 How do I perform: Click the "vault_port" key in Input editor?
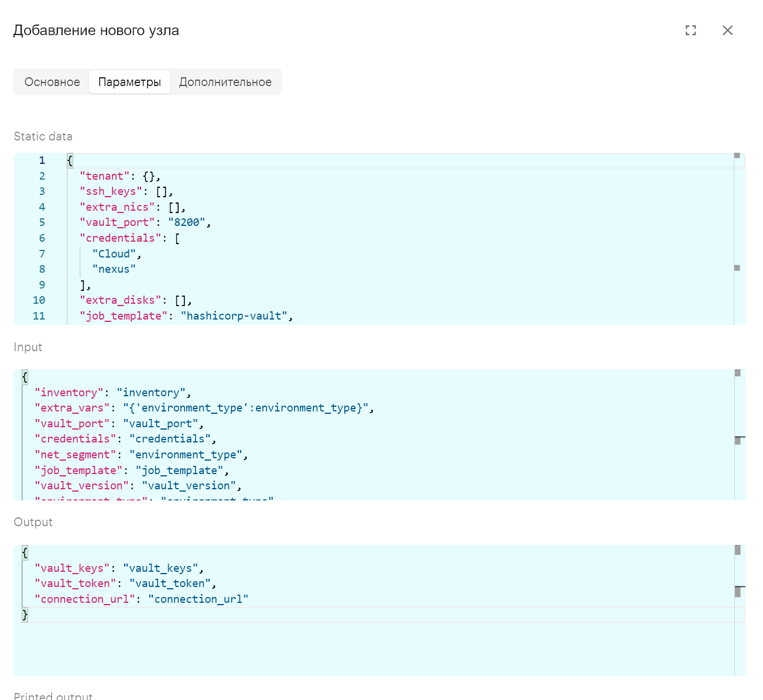72,424
